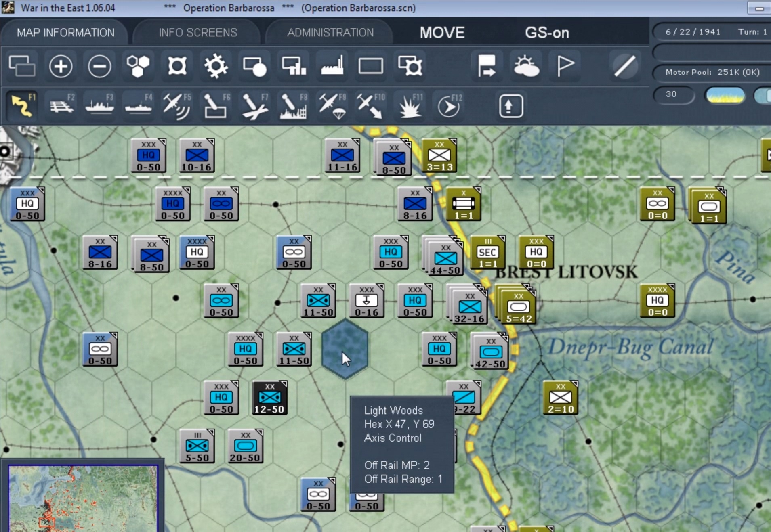Click the blue-yellow weather indicator pill
This screenshot has width=771, height=532.
[x=725, y=96]
